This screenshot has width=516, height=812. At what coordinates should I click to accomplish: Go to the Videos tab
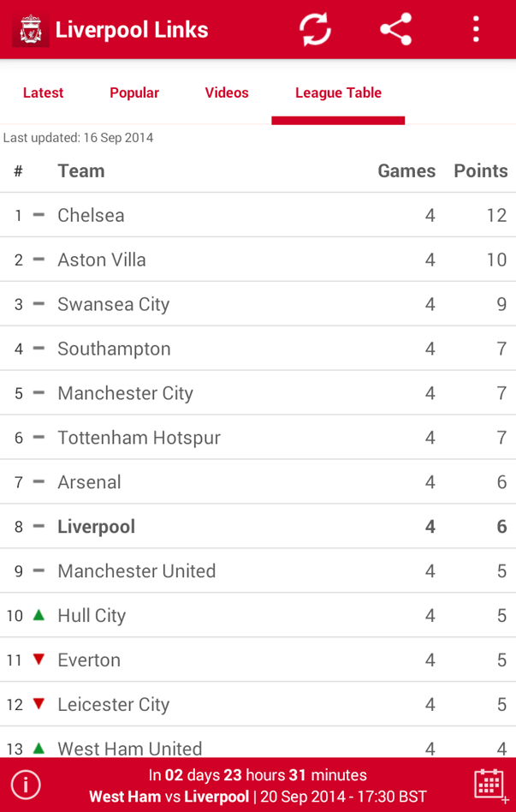click(227, 93)
